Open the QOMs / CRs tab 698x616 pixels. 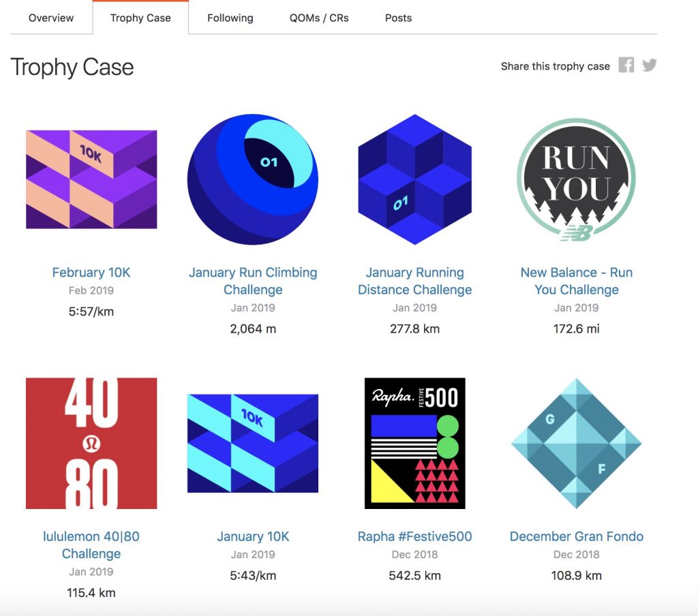tap(319, 18)
